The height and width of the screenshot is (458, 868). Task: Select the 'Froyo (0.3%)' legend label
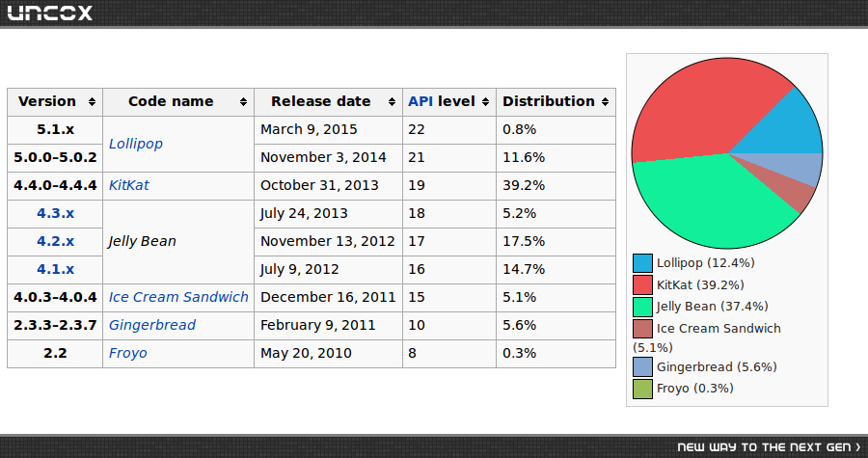tap(695, 389)
